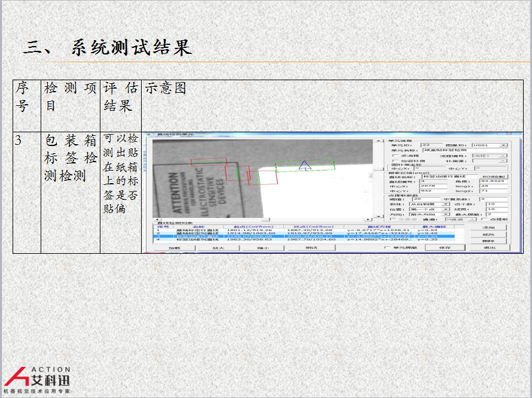The height and width of the screenshot is (398, 532).
Task: Open the 补偿源 dropdown
Action: click(x=490, y=160)
